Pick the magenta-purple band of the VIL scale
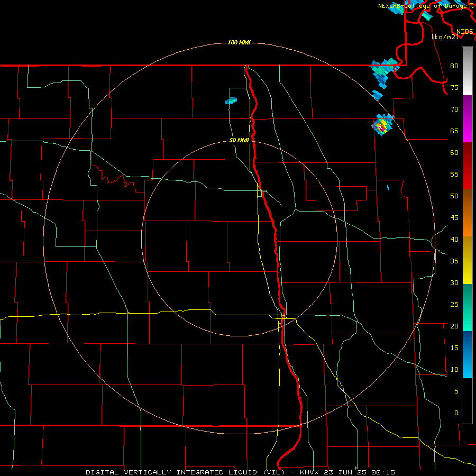476x476 pixels. 467,118
